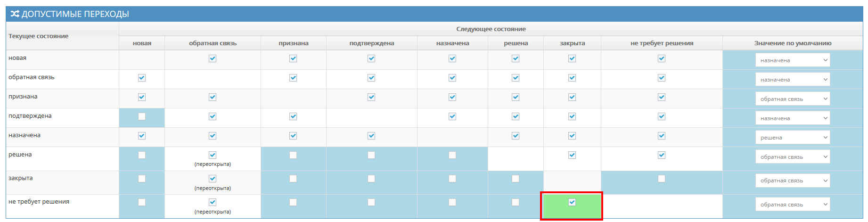
Task: Uncheck назначена to подтверждена transition
Action: (x=371, y=136)
